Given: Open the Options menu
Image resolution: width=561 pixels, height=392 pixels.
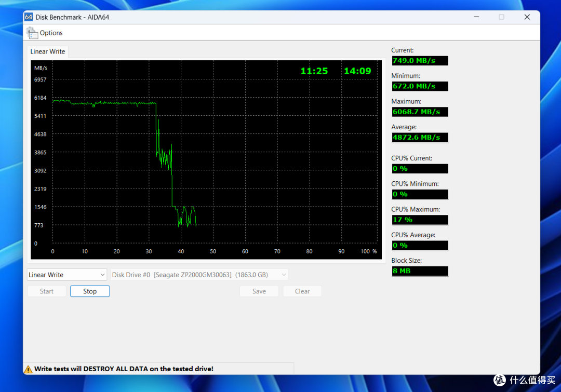Looking at the screenshot, I should pos(51,33).
